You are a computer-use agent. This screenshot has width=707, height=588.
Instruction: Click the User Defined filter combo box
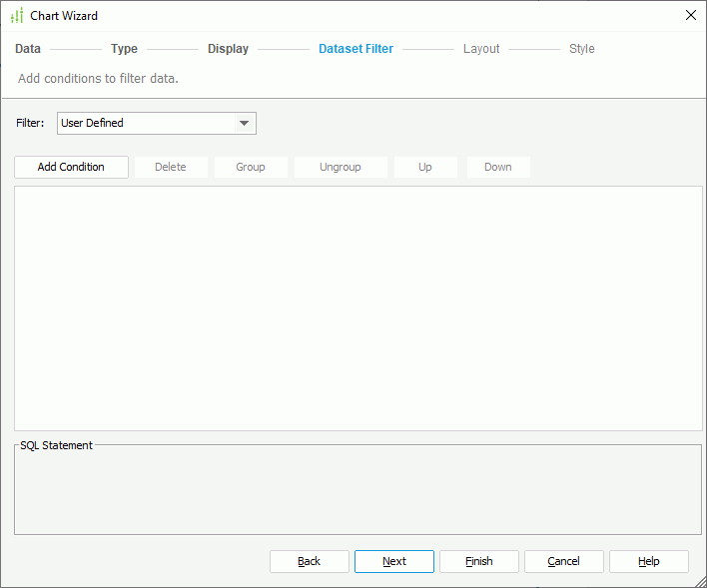[145, 123]
